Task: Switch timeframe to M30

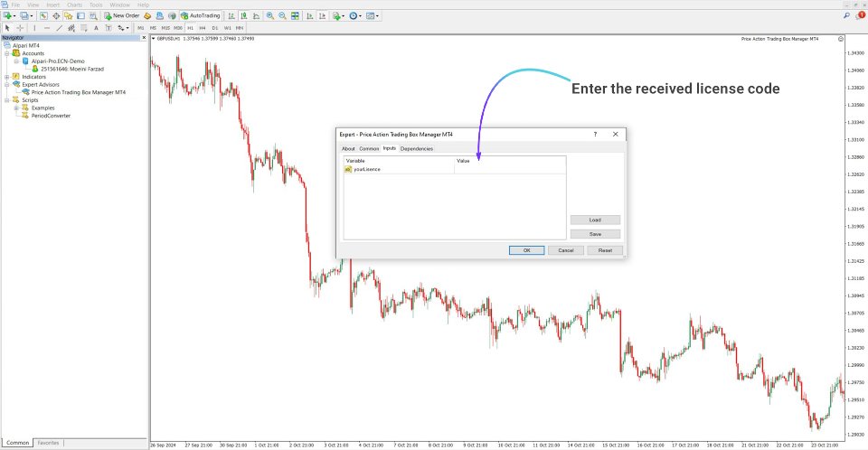Action: pyautogui.click(x=178, y=28)
